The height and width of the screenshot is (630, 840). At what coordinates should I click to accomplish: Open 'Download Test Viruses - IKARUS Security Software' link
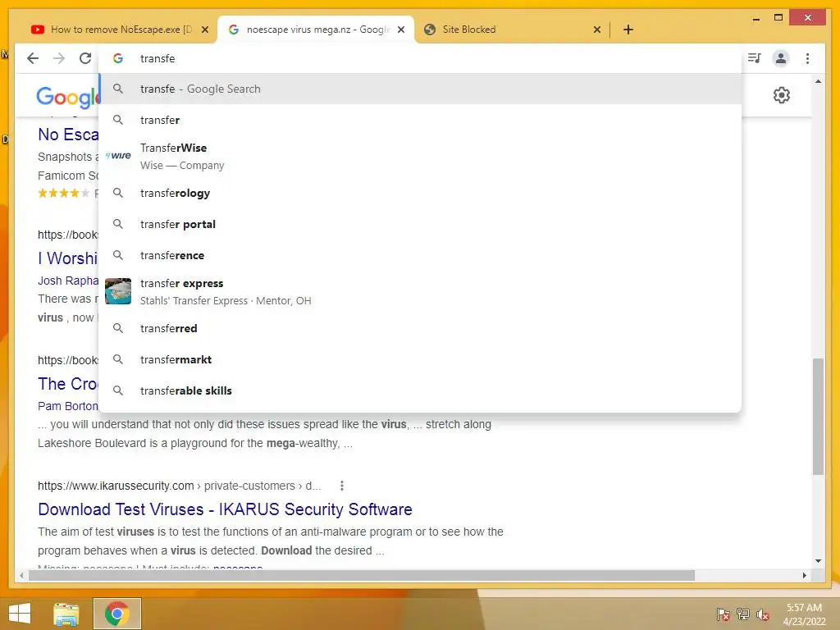point(225,509)
